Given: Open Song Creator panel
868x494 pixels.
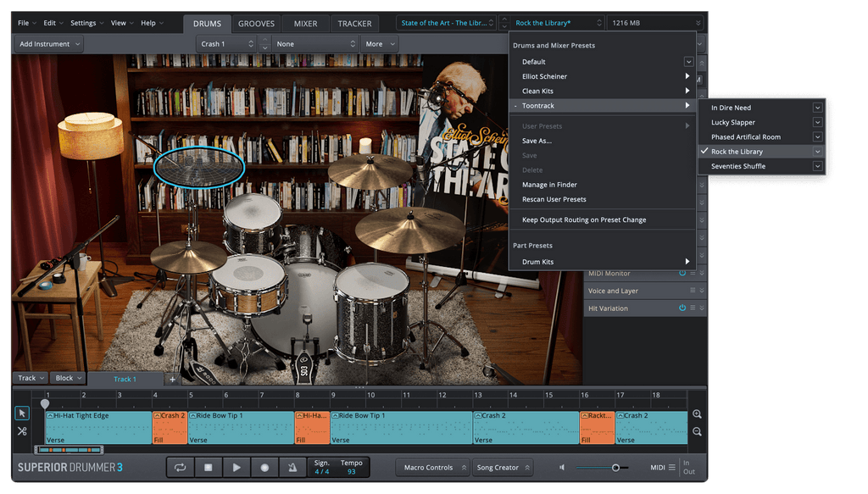Looking at the screenshot, I should coord(503,468).
